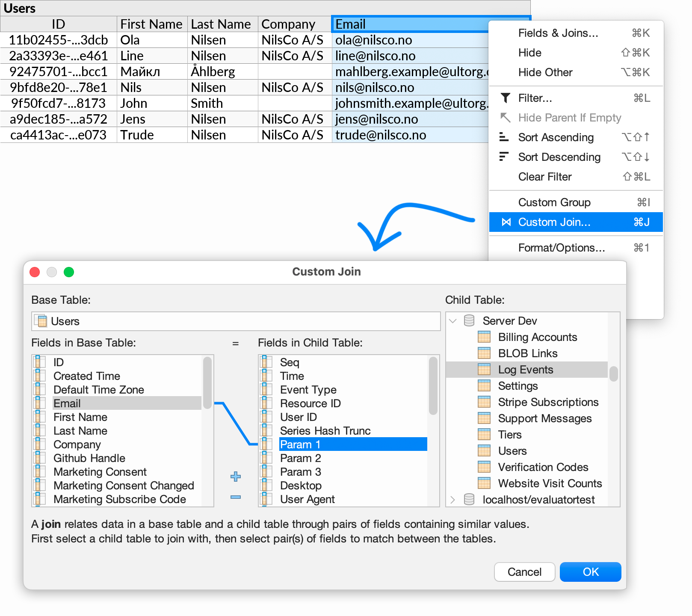The image size is (692, 616).
Task: Choose Hide Other from the menu
Action: click(x=545, y=72)
